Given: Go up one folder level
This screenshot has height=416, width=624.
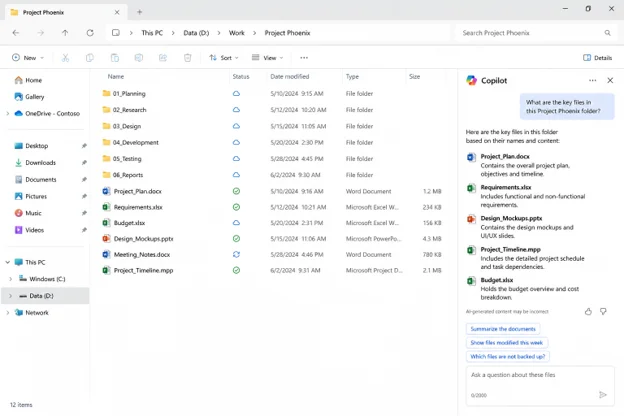Looking at the screenshot, I should coord(65,33).
